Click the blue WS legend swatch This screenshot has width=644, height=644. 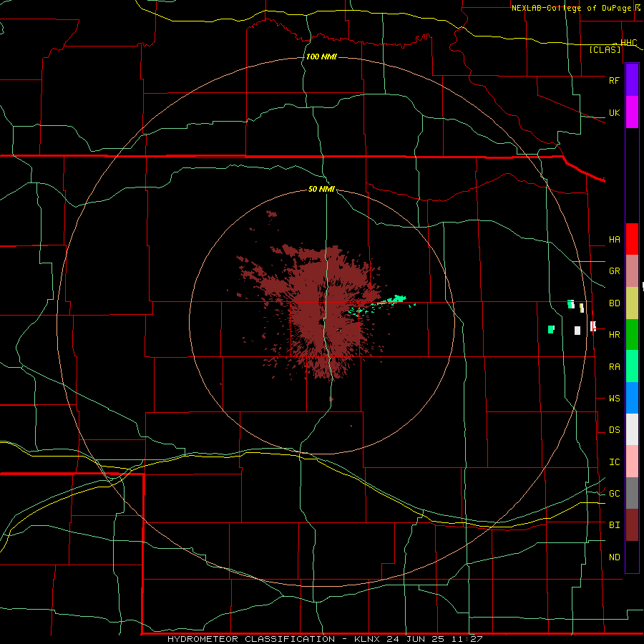[x=632, y=398]
